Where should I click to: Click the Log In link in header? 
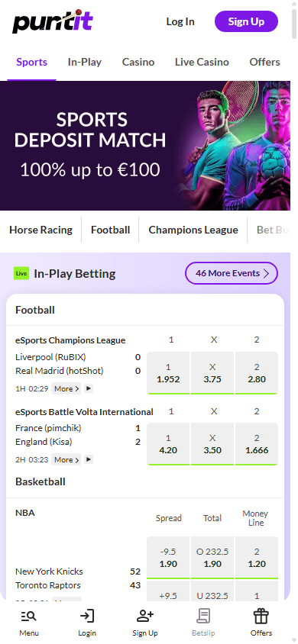pyautogui.click(x=180, y=21)
